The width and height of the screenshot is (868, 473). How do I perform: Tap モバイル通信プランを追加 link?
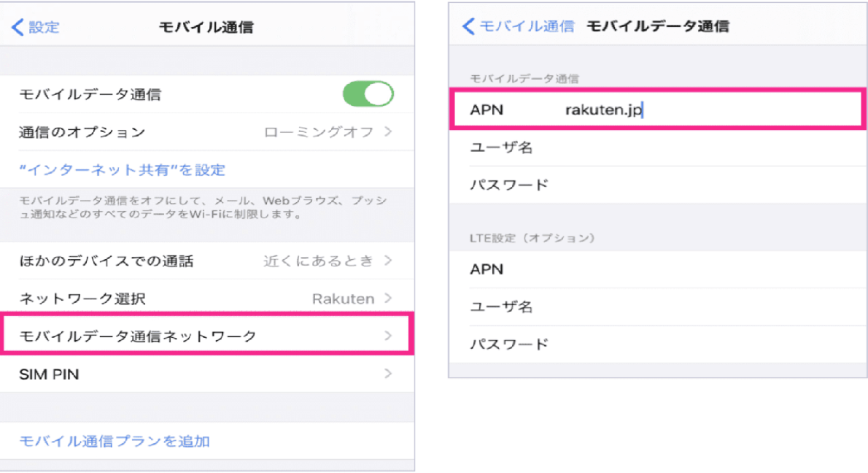click(115, 441)
